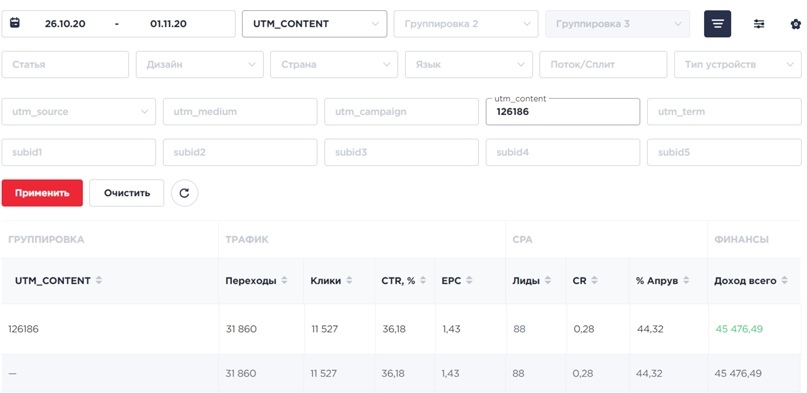Click the utm_content field containing 126186

pyautogui.click(x=563, y=112)
